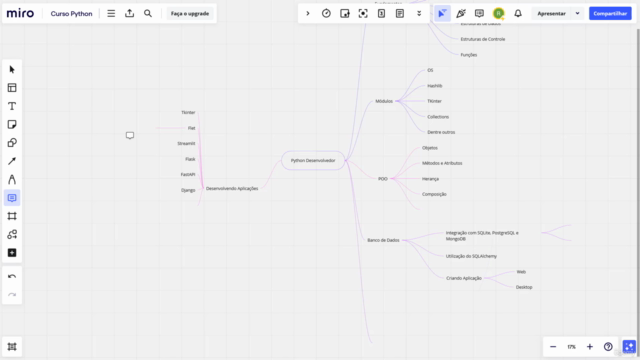Select the Django node

coord(188,190)
